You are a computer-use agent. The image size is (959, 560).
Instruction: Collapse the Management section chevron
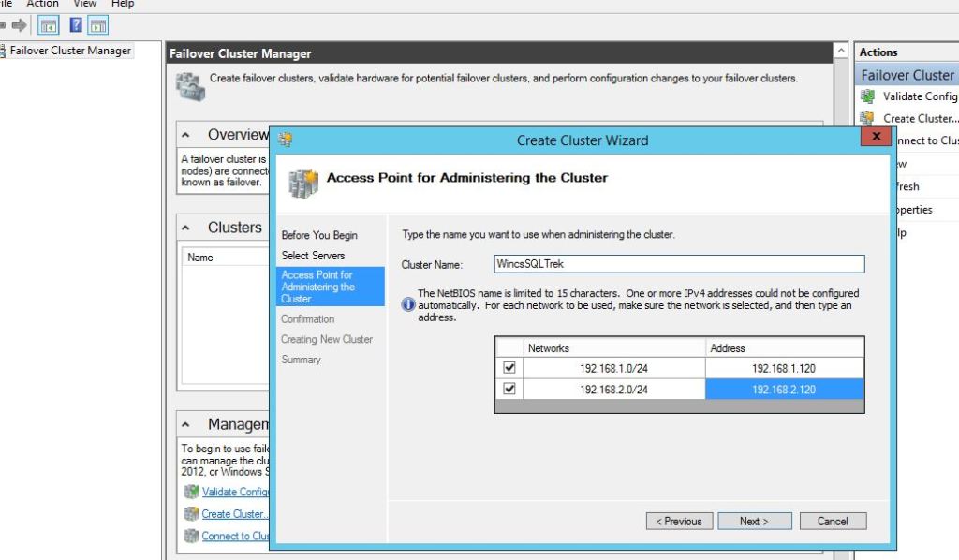[186, 424]
